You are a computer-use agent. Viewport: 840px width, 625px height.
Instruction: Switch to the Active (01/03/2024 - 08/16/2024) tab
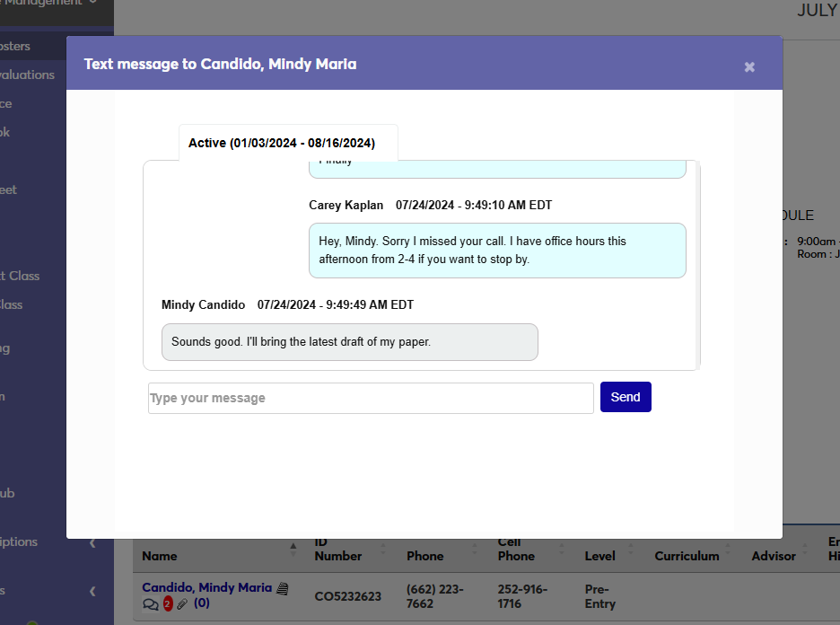click(x=287, y=142)
